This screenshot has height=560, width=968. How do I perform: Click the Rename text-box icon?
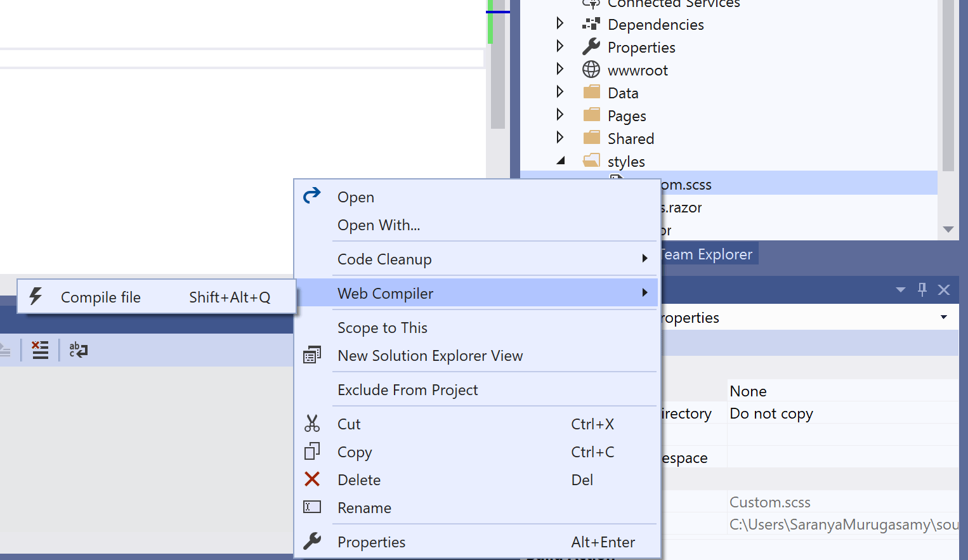click(311, 507)
